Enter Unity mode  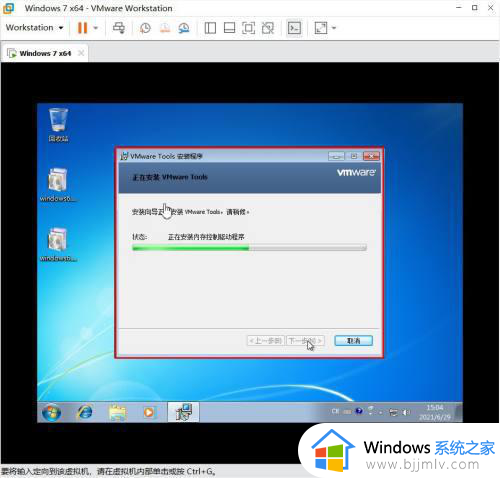coord(268,28)
